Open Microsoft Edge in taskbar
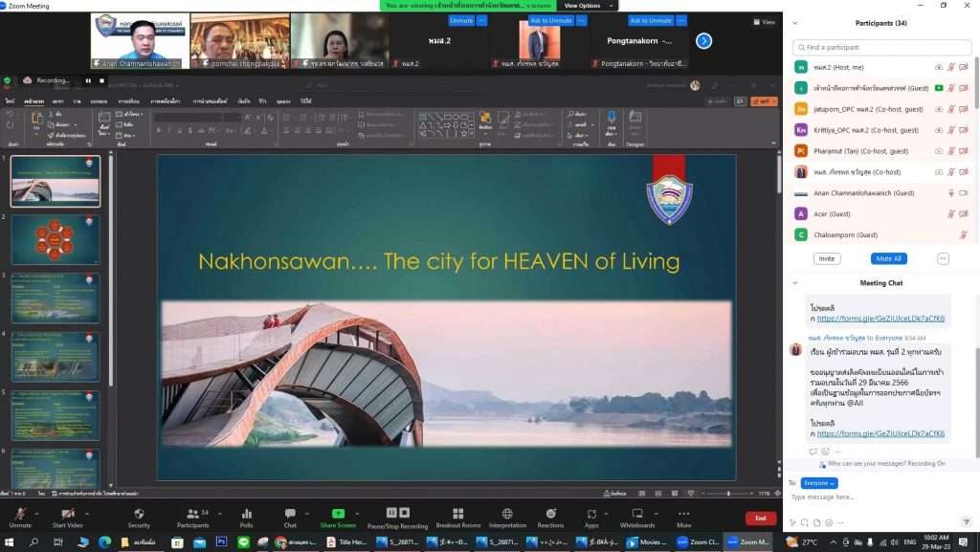 point(104,542)
